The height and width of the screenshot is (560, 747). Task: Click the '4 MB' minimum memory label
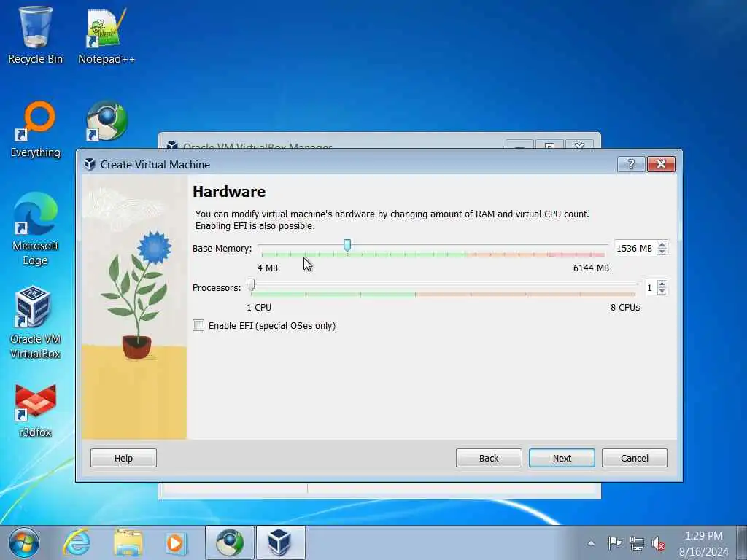point(268,268)
